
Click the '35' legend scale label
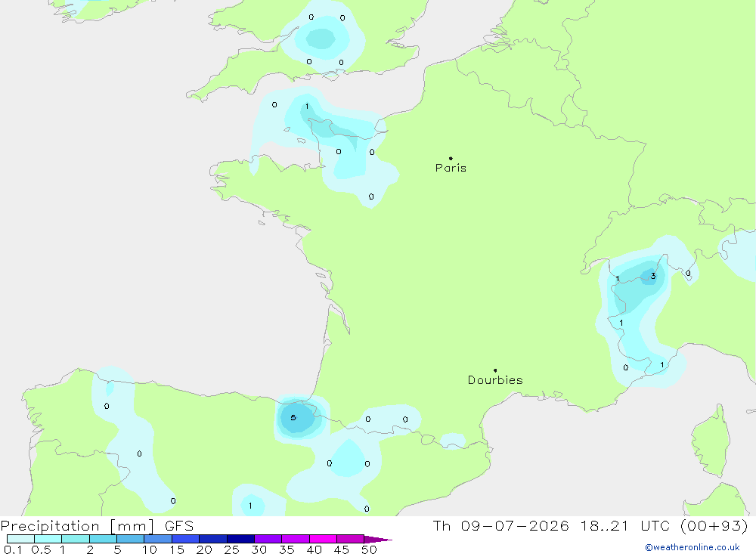click(287, 549)
